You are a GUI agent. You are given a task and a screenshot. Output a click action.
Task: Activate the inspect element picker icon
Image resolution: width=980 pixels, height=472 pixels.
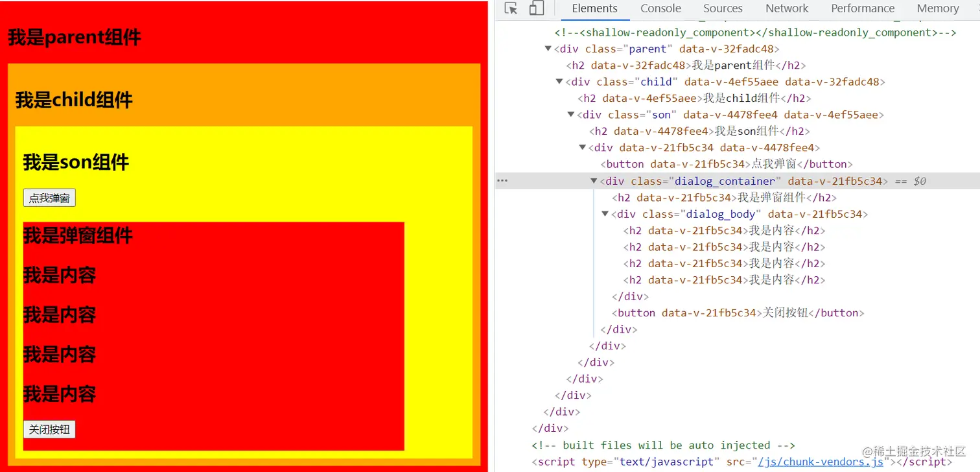pyautogui.click(x=511, y=8)
